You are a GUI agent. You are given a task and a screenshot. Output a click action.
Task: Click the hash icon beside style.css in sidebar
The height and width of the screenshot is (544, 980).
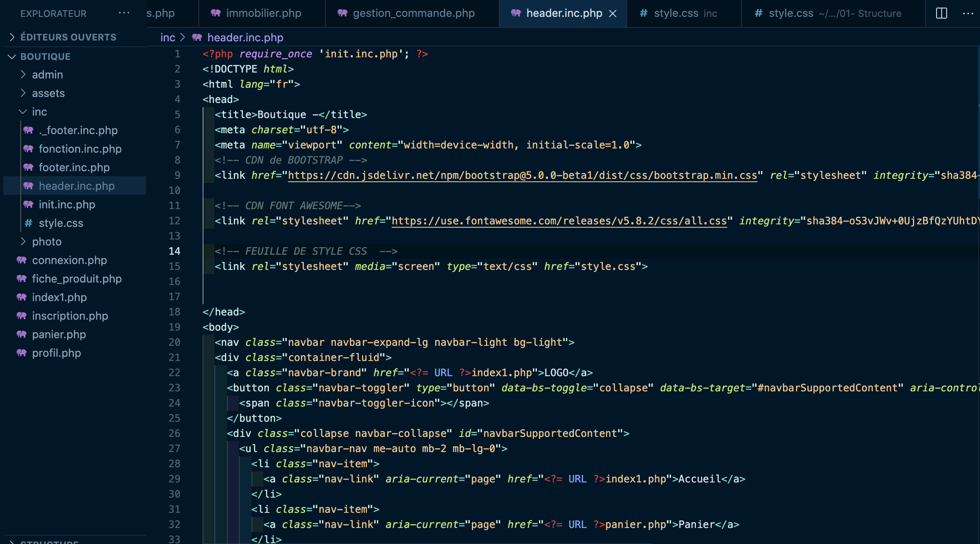coord(28,223)
